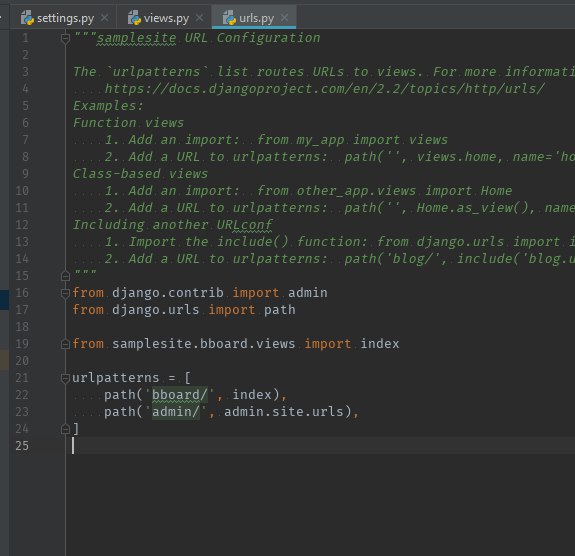This screenshot has height=556, width=575.
Task: Click line number 20 in the gutter
Action: tap(22, 361)
